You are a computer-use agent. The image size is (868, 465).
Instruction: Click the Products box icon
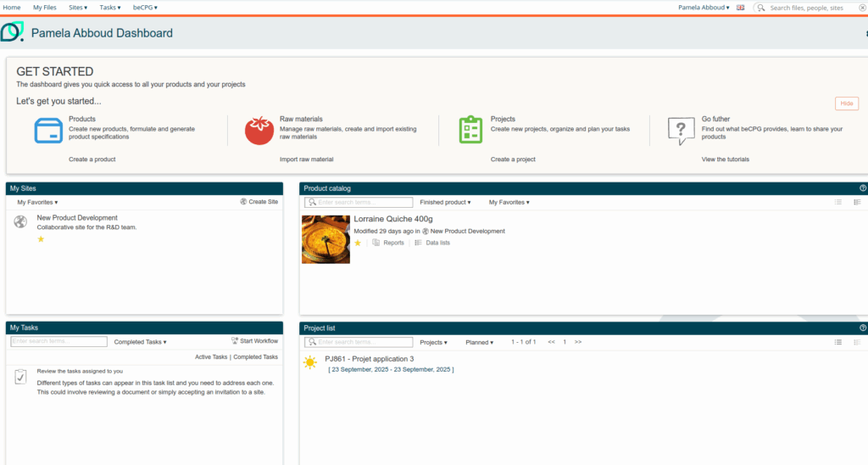click(x=48, y=131)
